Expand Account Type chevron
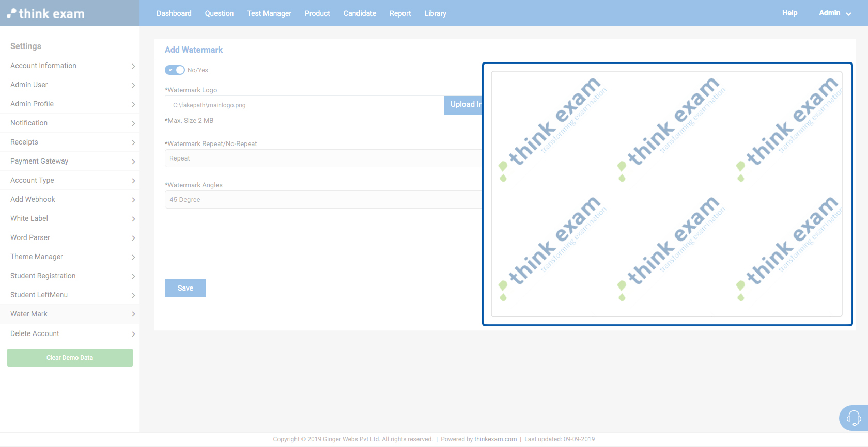The image size is (868, 447). tap(133, 181)
